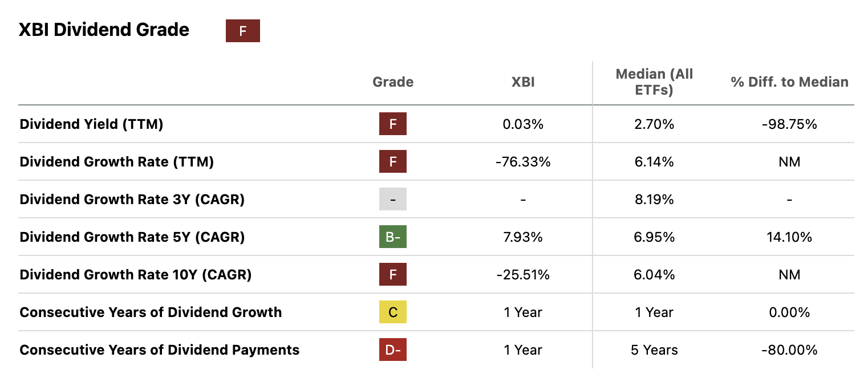The width and height of the screenshot is (868, 390).
Task: Click the gray dash badge for 3Y CAGR
Action: (392, 199)
